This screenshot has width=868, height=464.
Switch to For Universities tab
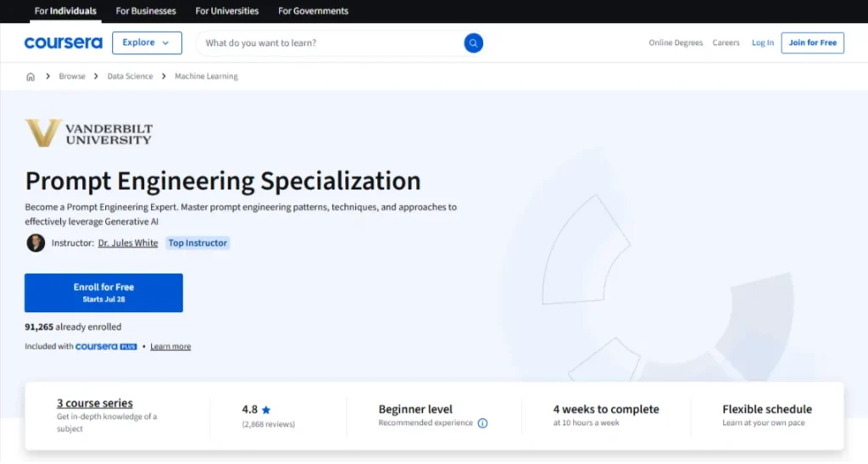[227, 10]
